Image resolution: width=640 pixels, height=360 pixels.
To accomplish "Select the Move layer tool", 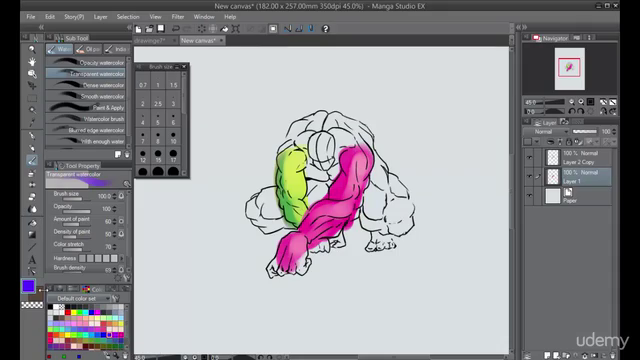I will click(32, 86).
